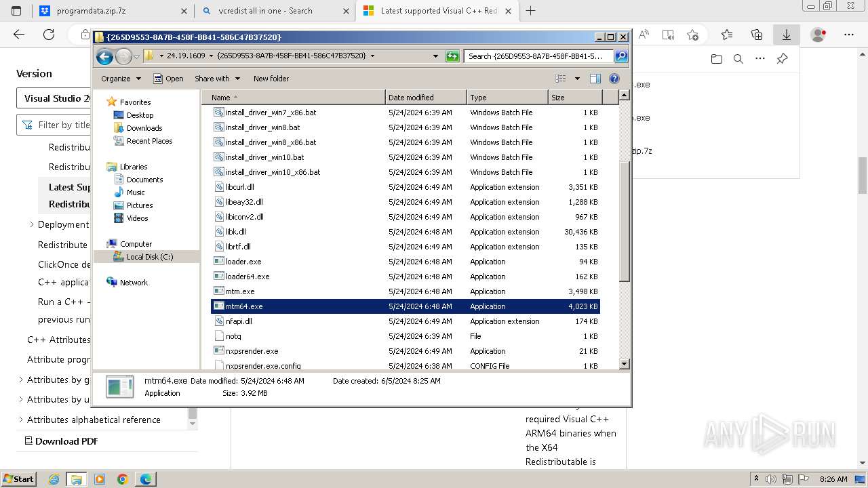Screen dimensions: 868x488
Task: Open Chrome from the taskbar
Action: 123,479
